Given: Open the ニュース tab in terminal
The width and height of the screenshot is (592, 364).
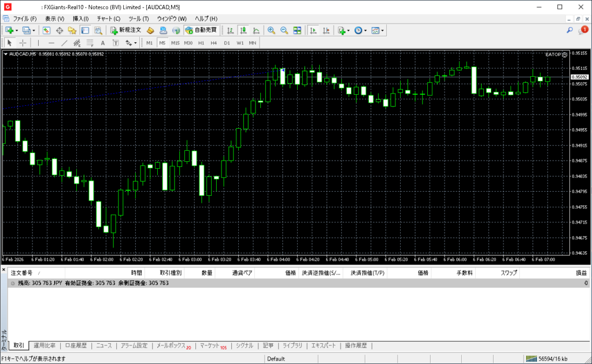Looking at the screenshot, I should point(104,346).
